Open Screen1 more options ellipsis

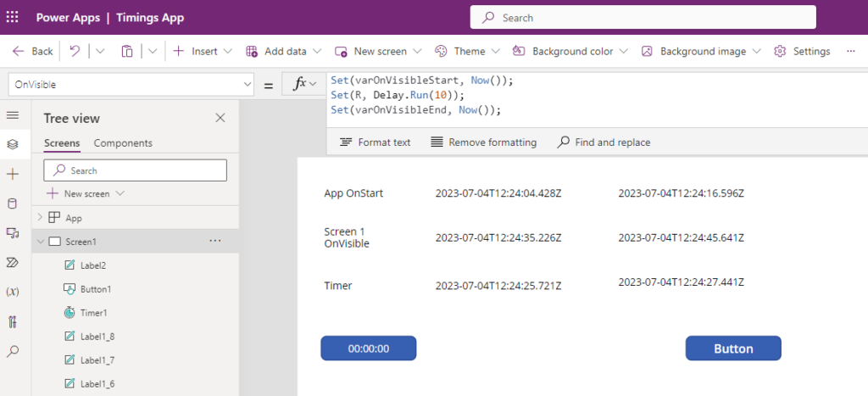coord(215,241)
